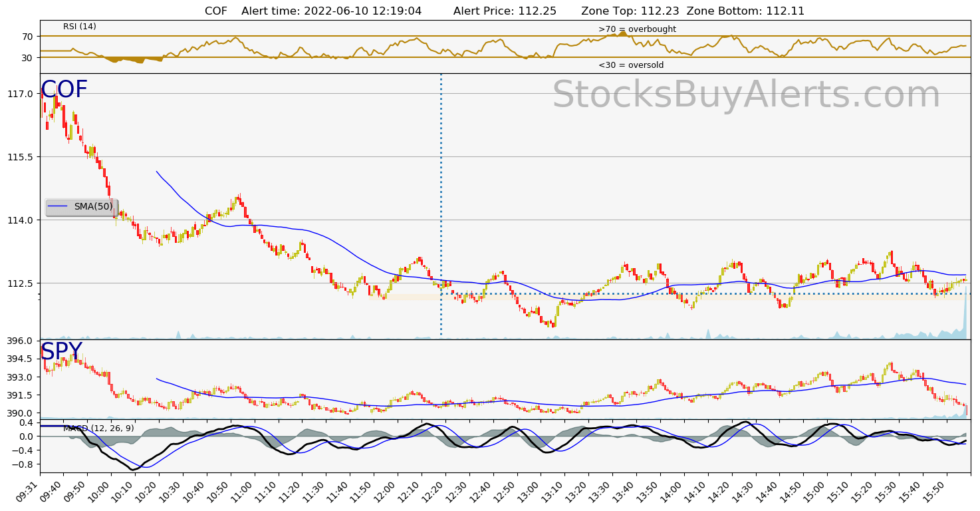Click the 10:00 time axis label
The image size is (980, 511).
100,491
